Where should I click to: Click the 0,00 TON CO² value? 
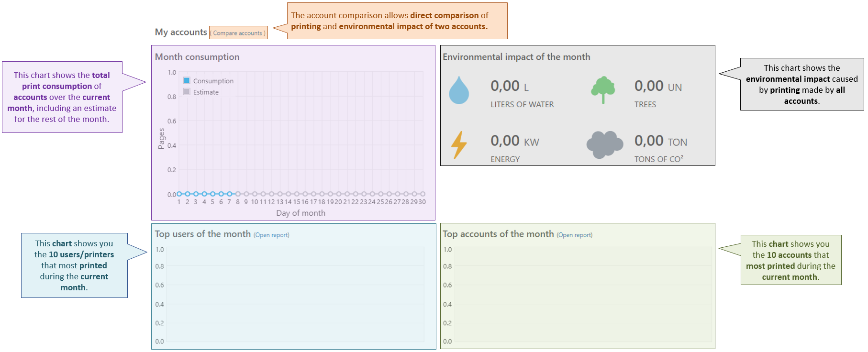point(660,141)
